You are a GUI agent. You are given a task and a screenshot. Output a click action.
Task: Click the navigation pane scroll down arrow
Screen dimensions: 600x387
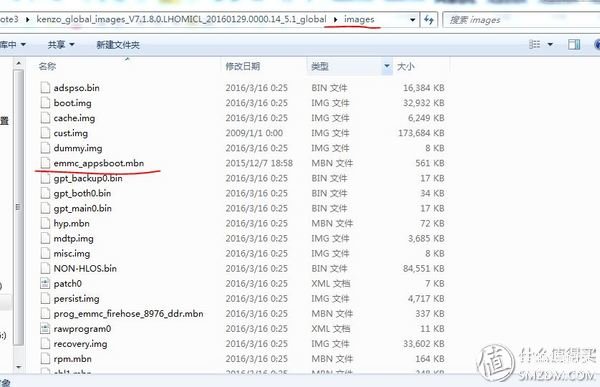pyautogui.click(x=18, y=367)
